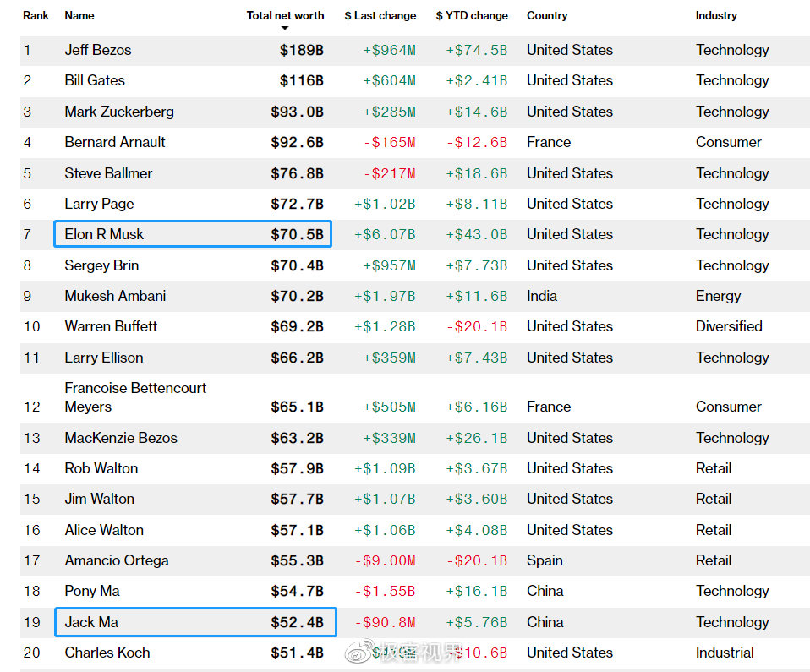810x672 pixels.
Task: Open MacKenzie Bezos entry
Action: click(121, 438)
